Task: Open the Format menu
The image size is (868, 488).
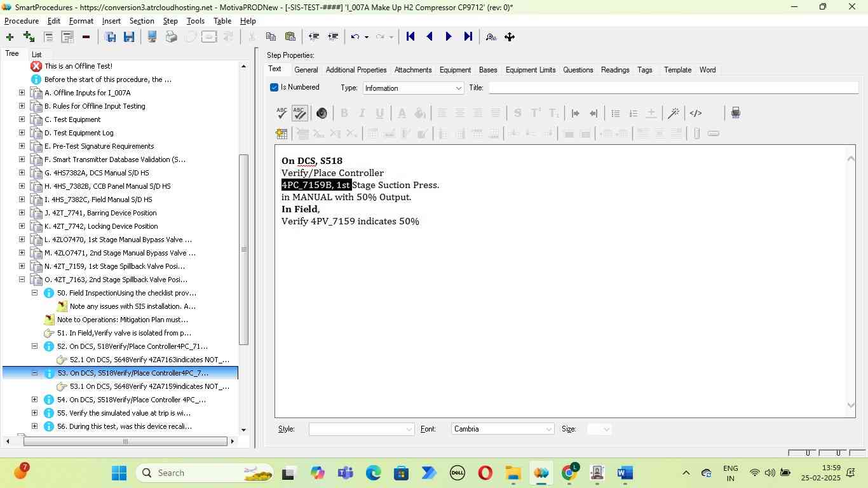Action: point(81,21)
